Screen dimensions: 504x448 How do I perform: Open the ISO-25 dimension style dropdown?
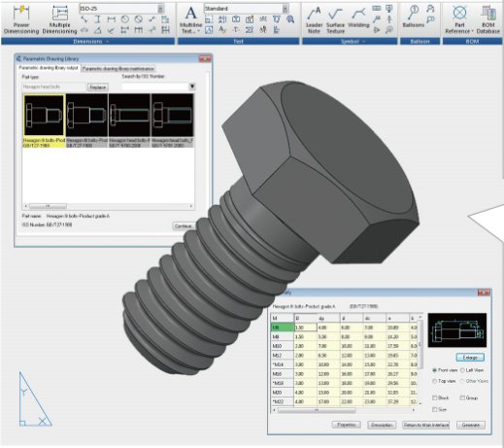coord(160,9)
